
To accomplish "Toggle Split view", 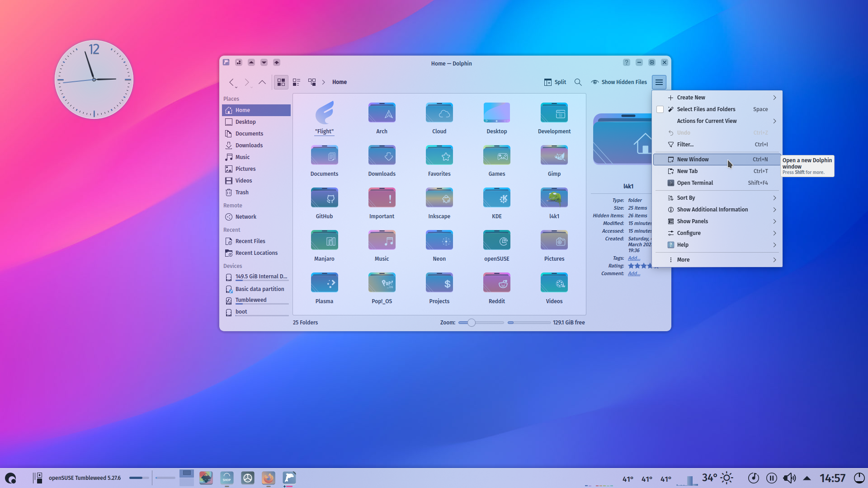I will 555,82.
